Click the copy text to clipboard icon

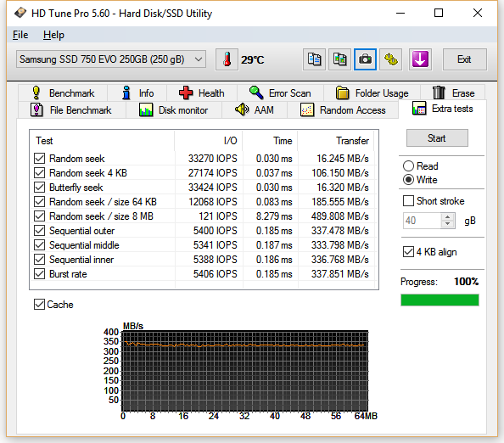tap(314, 59)
